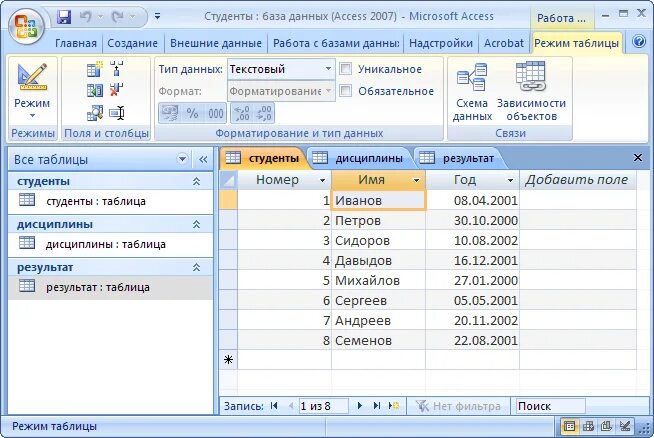Open the Customize Quick Access Toolbar arrow
654x438 pixels.
[157, 17]
